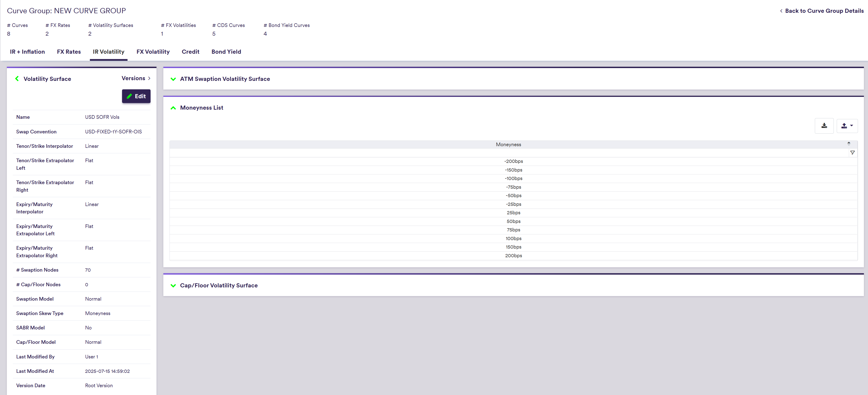Switch to the FX Rates tab
868x395 pixels.
pos(69,52)
